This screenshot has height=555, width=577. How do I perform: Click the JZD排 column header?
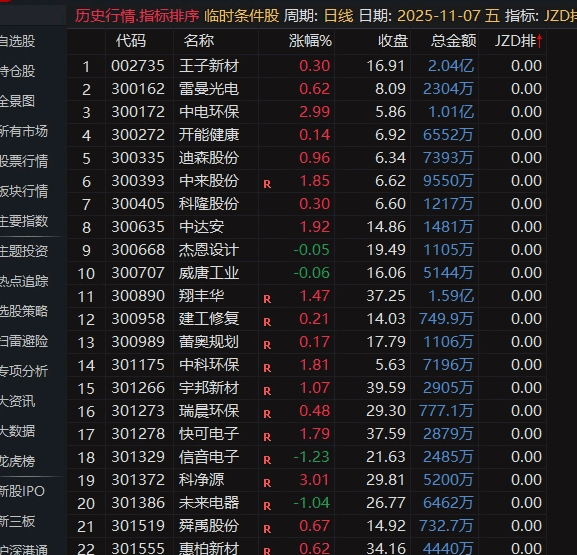[515, 41]
